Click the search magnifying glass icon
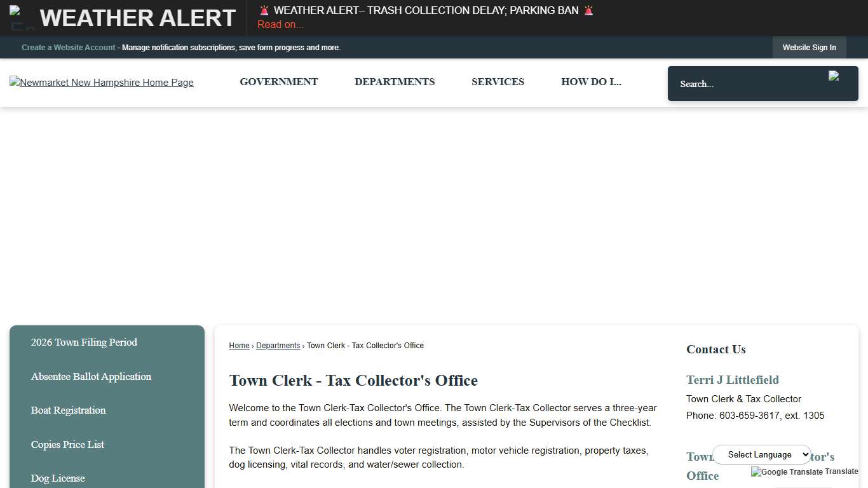The height and width of the screenshot is (488, 868). coord(835,76)
